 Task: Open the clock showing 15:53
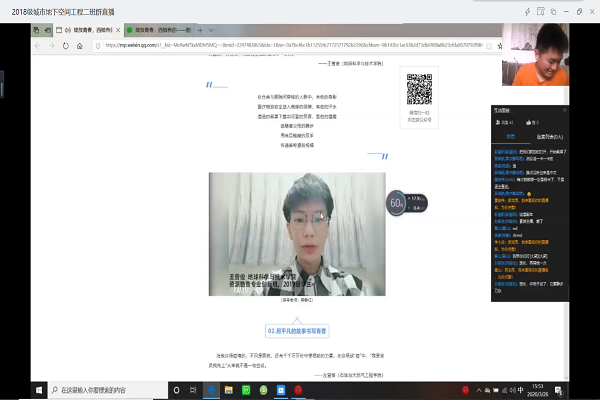click(537, 390)
